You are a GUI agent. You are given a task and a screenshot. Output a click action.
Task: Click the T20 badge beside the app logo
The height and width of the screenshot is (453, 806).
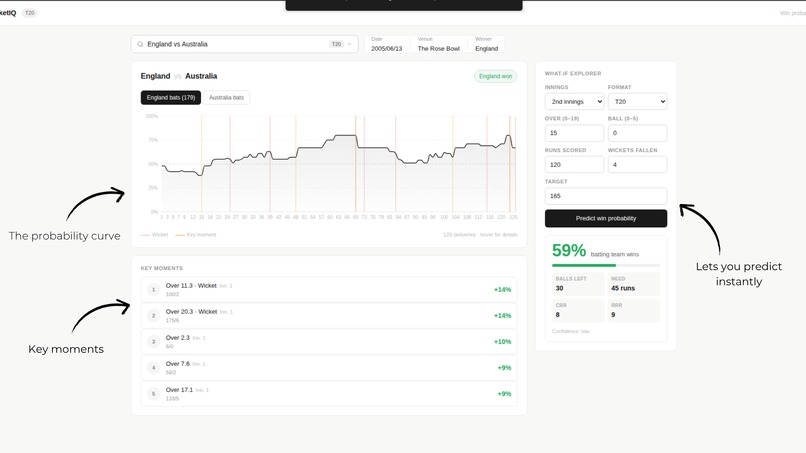(30, 13)
